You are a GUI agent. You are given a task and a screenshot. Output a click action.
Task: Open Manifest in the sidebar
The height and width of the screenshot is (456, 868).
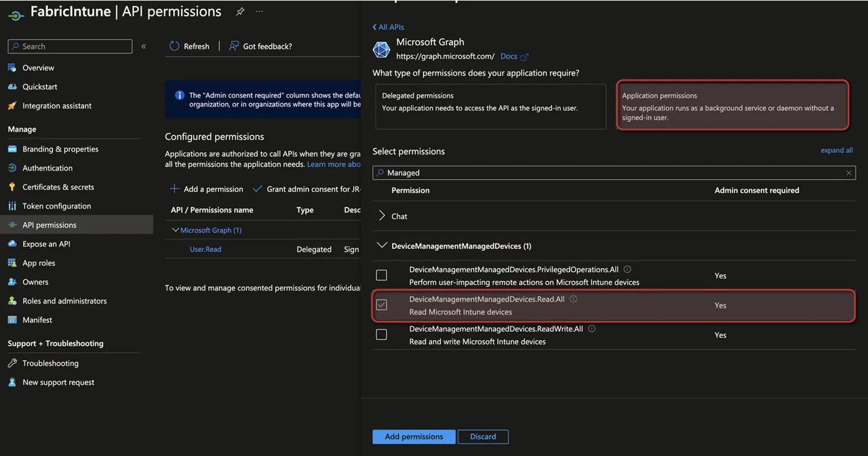[37, 320]
